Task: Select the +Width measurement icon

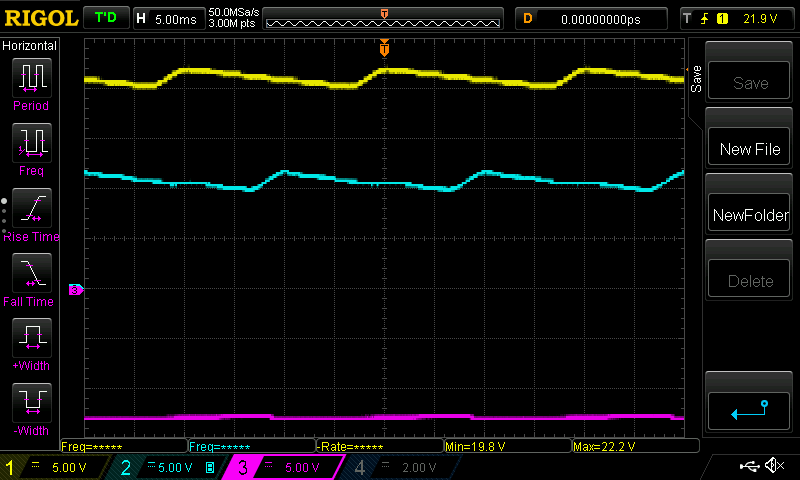Action: click(30, 340)
